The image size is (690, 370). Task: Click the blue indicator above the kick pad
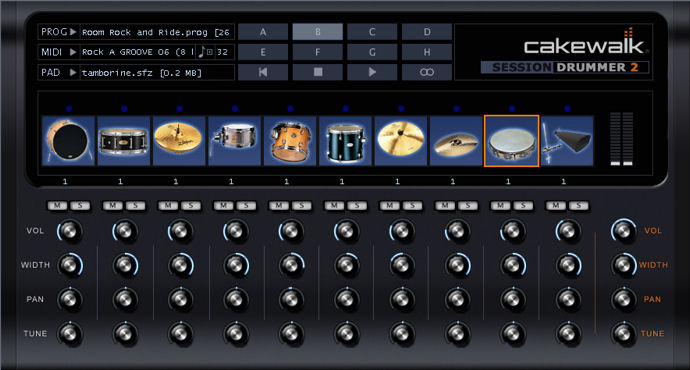(x=68, y=108)
